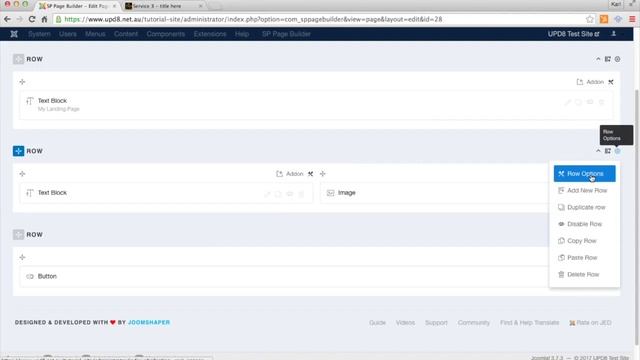Open the JoomShaper link
The image size is (640, 360).
[149, 322]
